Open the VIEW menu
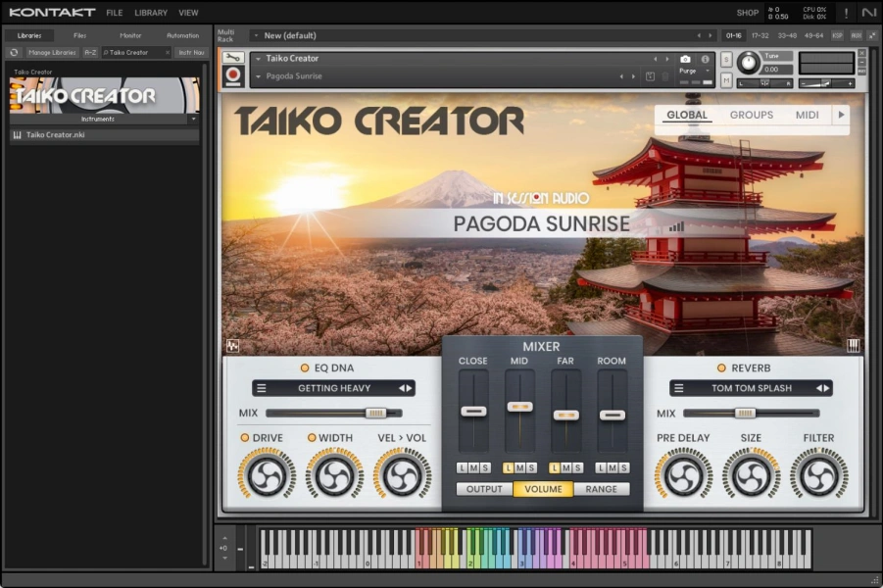Image resolution: width=883 pixels, height=588 pixels. [x=188, y=13]
